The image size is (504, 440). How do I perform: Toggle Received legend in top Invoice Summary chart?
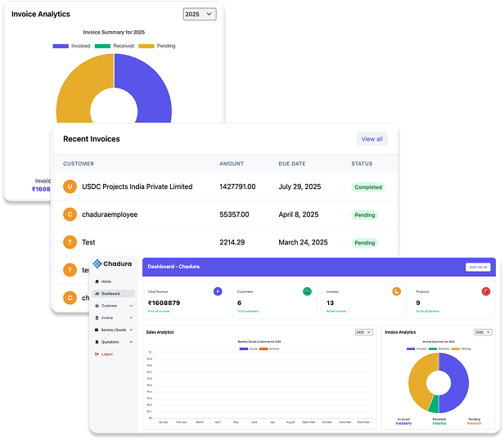click(115, 46)
